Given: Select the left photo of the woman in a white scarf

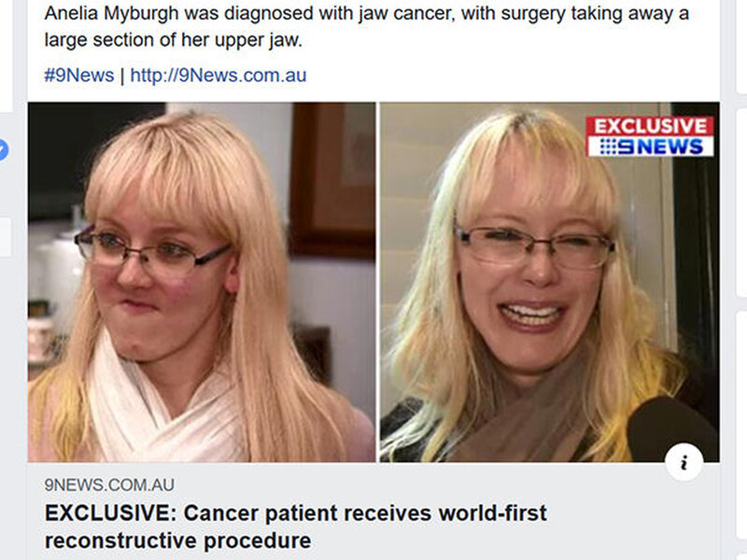Looking at the screenshot, I should click(x=202, y=282).
